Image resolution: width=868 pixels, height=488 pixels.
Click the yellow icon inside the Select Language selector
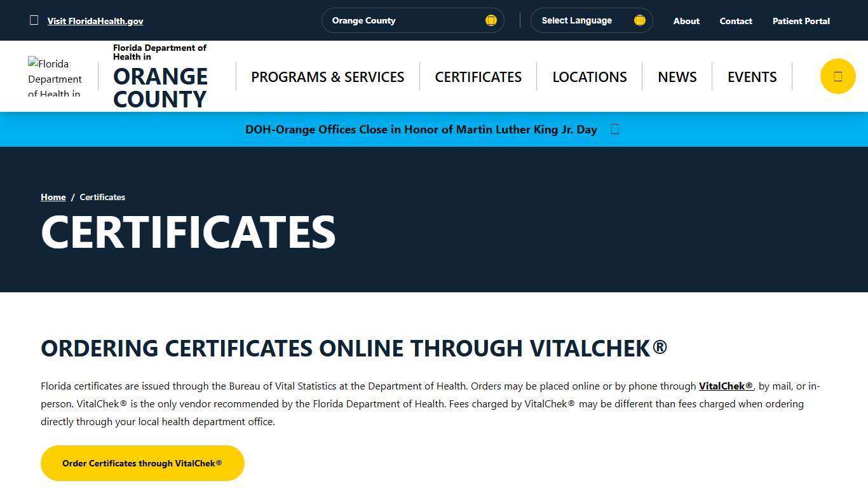(639, 20)
